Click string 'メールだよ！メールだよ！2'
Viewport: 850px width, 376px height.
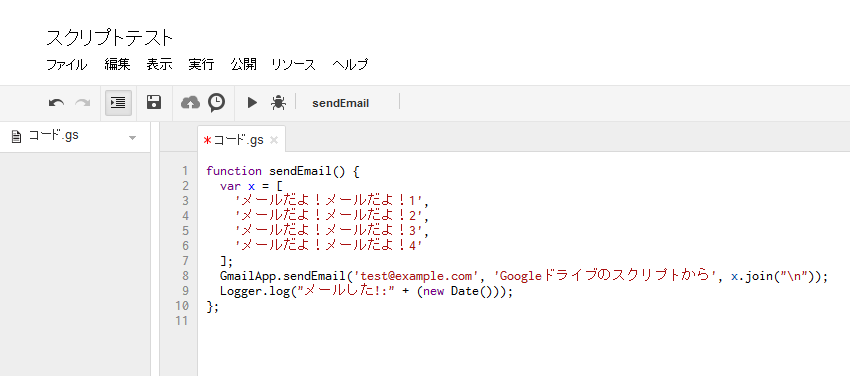pos(329,216)
